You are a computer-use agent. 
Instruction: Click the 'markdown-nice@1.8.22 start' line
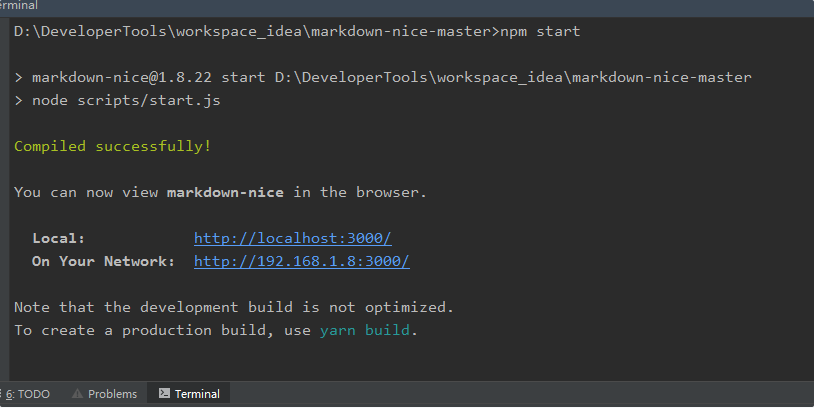[383, 77]
